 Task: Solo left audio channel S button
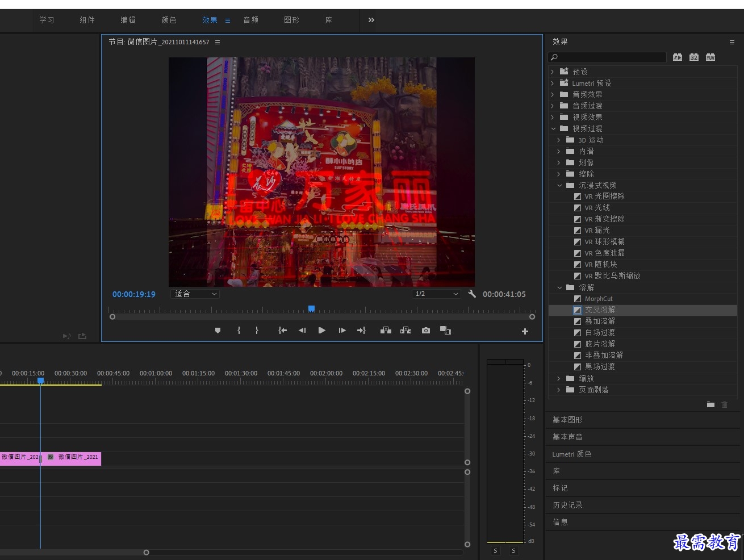pos(495,551)
